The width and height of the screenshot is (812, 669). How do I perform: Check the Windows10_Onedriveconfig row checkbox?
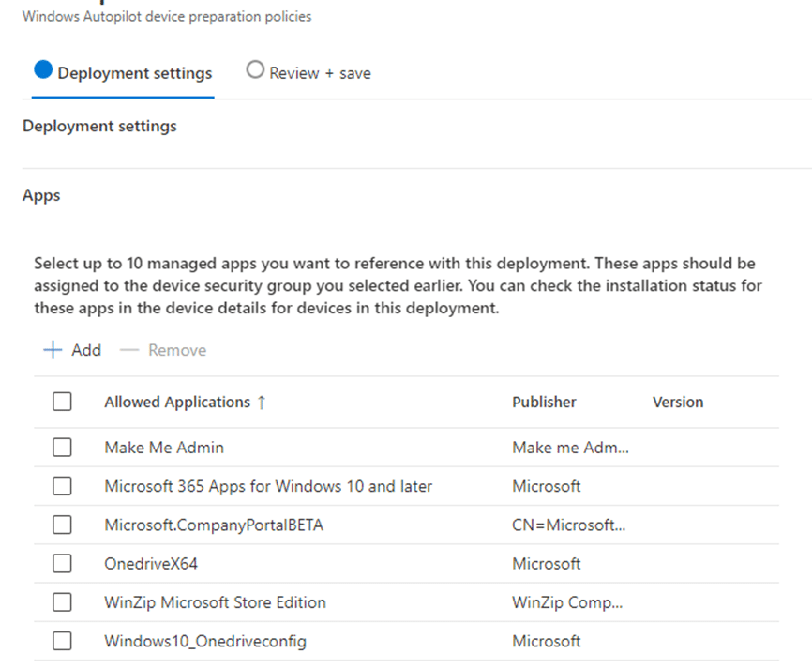(x=62, y=641)
